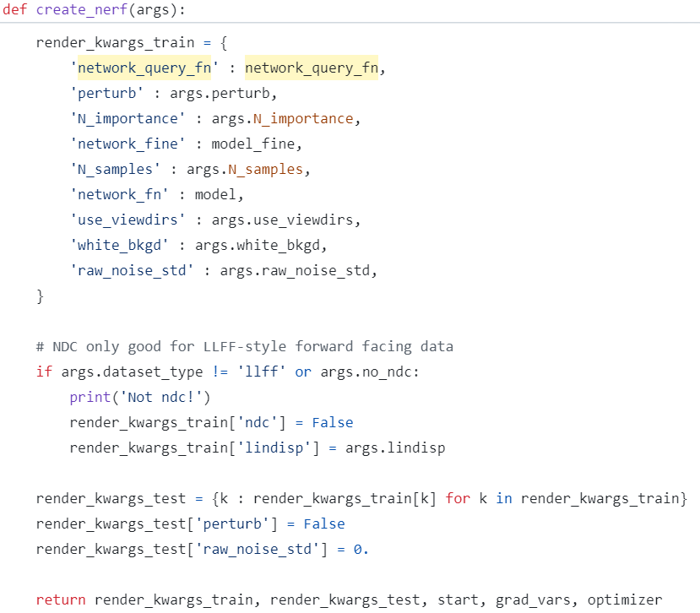Click the 'raw_noise_std' key in the dictionary
This screenshot has width=700, height=613.
click(132, 270)
